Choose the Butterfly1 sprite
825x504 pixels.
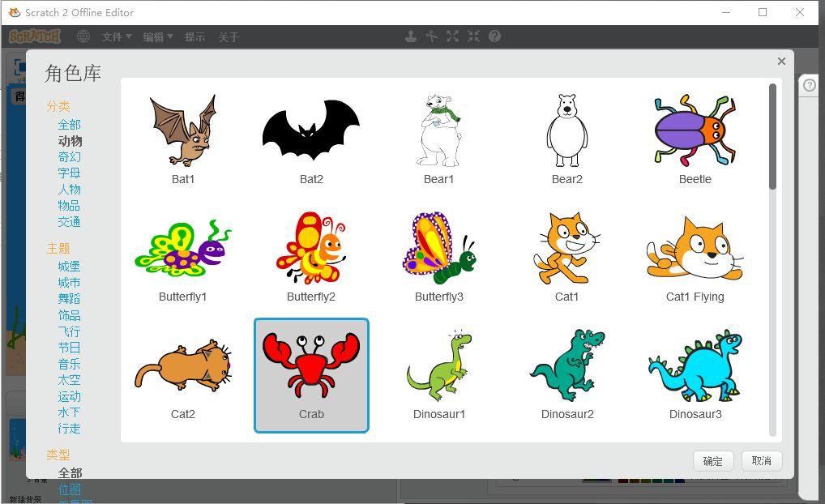(x=183, y=257)
